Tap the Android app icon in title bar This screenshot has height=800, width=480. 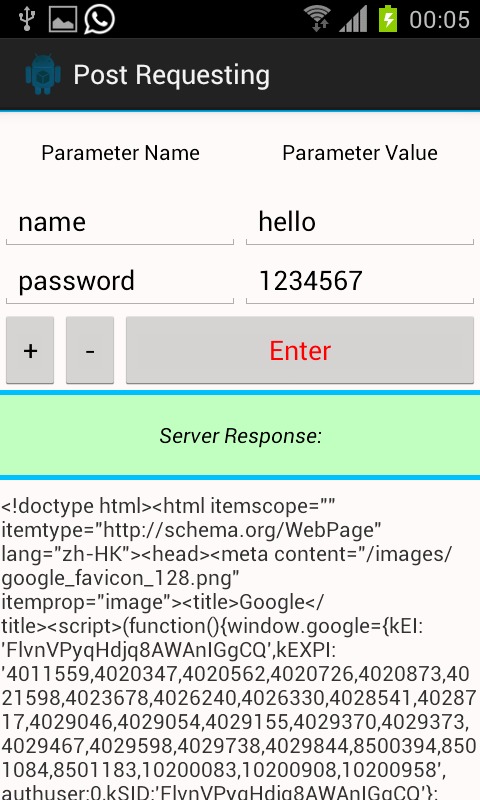pyautogui.click(x=43, y=74)
